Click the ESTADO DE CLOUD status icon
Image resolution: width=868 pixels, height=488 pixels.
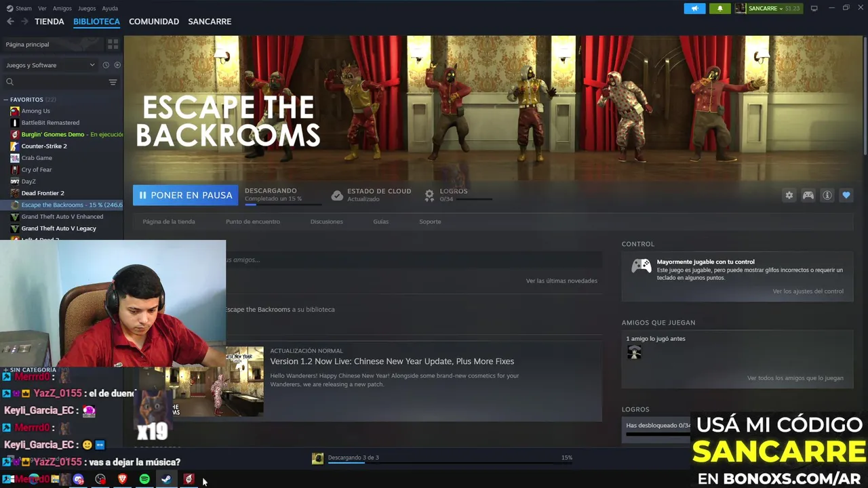[x=337, y=195]
